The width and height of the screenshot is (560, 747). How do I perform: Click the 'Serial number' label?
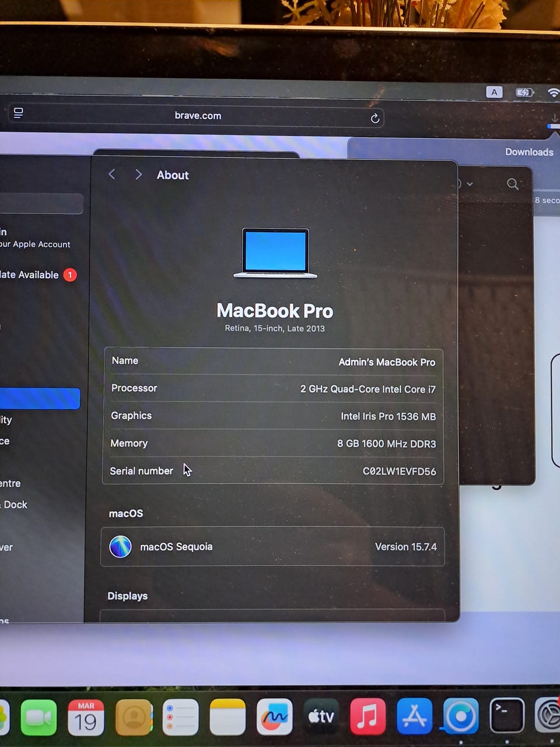(x=141, y=471)
